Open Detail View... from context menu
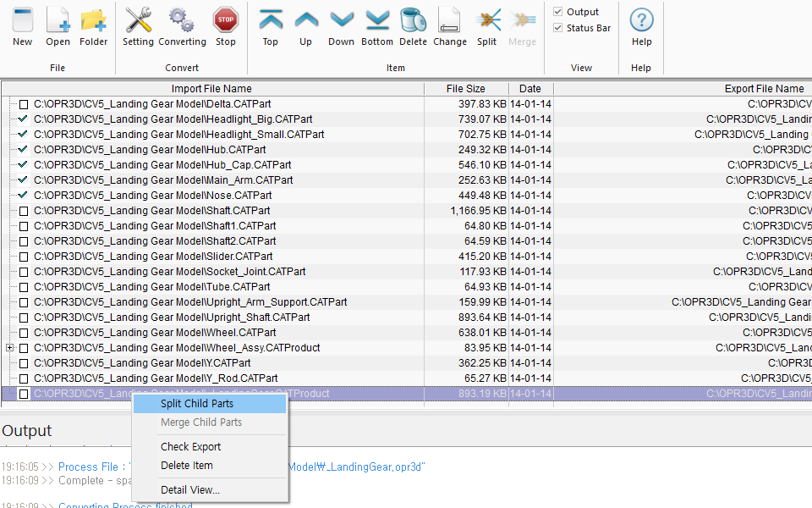This screenshot has width=812, height=508. (x=190, y=489)
